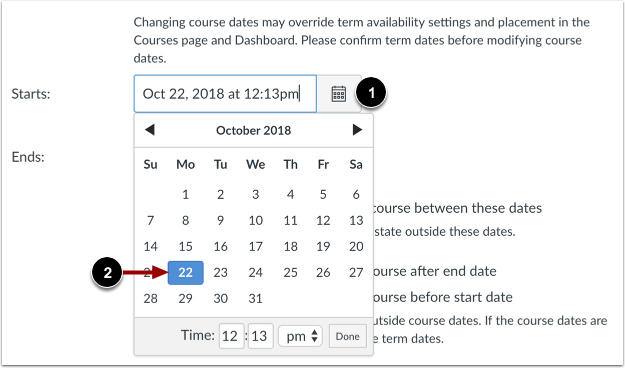Choose October 31 in the calendar
The height and width of the screenshot is (368, 625).
(x=256, y=299)
